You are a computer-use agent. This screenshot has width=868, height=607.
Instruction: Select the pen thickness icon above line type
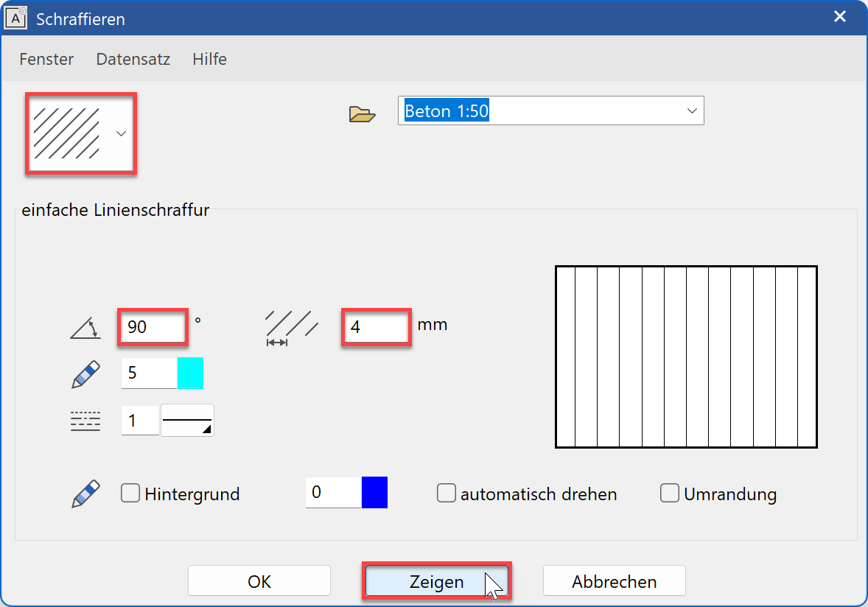[x=85, y=373]
